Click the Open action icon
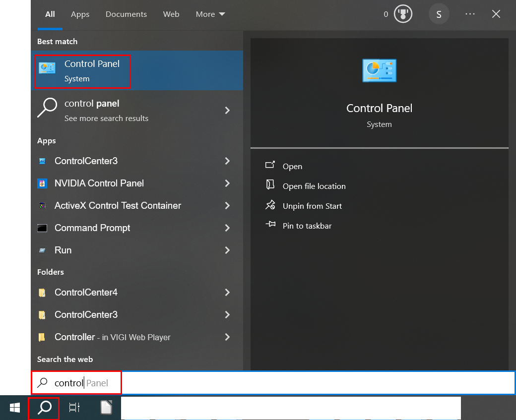 [x=270, y=165]
